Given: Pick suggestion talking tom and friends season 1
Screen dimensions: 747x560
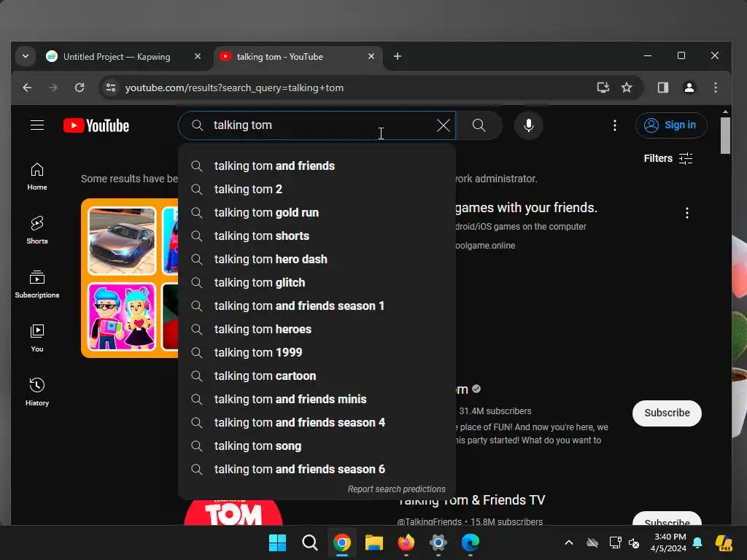Looking at the screenshot, I should [317, 306].
